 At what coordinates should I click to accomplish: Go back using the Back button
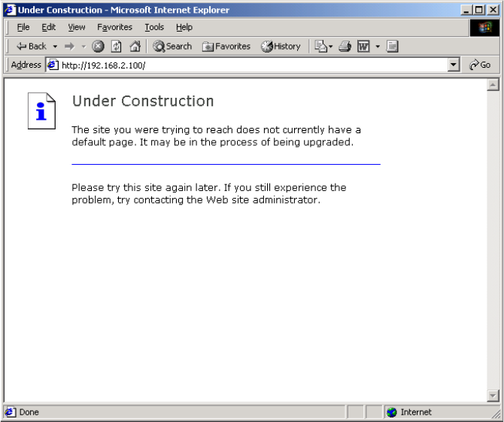click(x=31, y=47)
